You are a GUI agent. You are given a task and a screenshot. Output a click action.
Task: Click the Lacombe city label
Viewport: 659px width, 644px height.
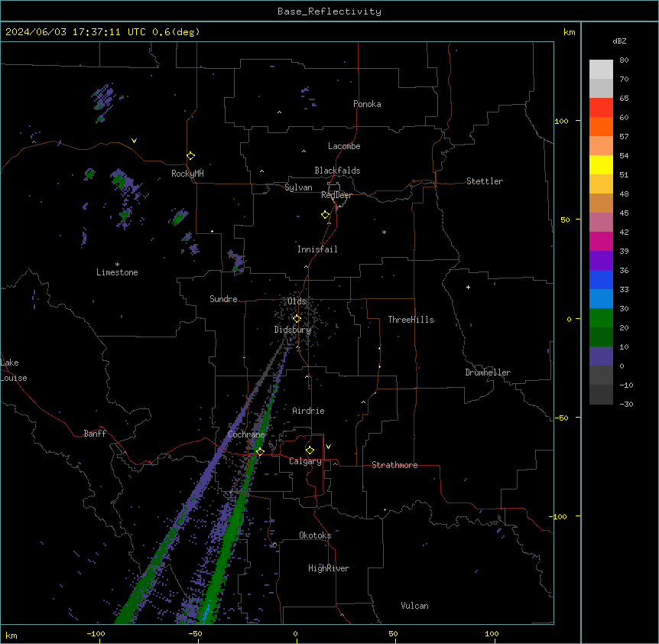click(x=344, y=146)
